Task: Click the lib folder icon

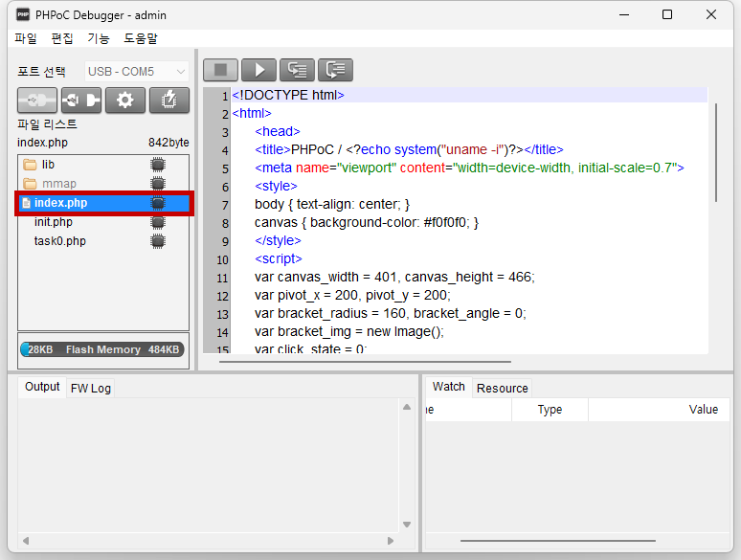Action: (30, 165)
